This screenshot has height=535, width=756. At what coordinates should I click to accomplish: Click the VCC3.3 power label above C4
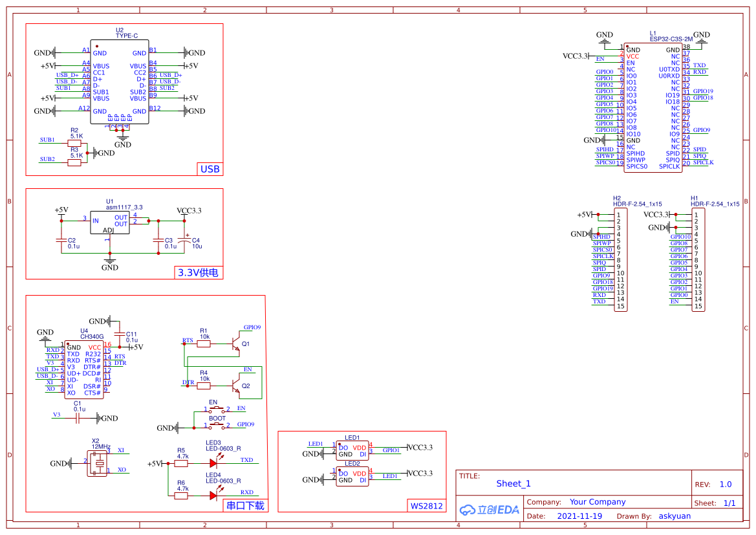[189, 211]
